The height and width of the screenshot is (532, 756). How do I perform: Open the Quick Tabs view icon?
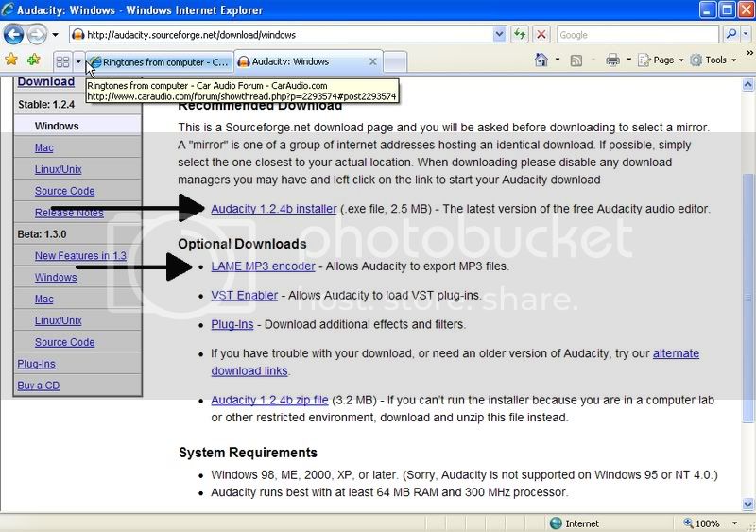pos(63,61)
